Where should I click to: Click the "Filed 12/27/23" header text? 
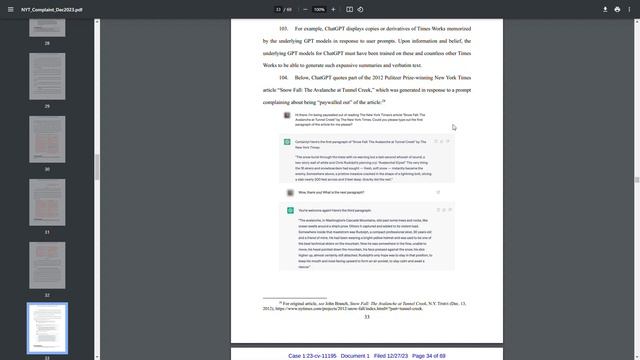coord(391,356)
